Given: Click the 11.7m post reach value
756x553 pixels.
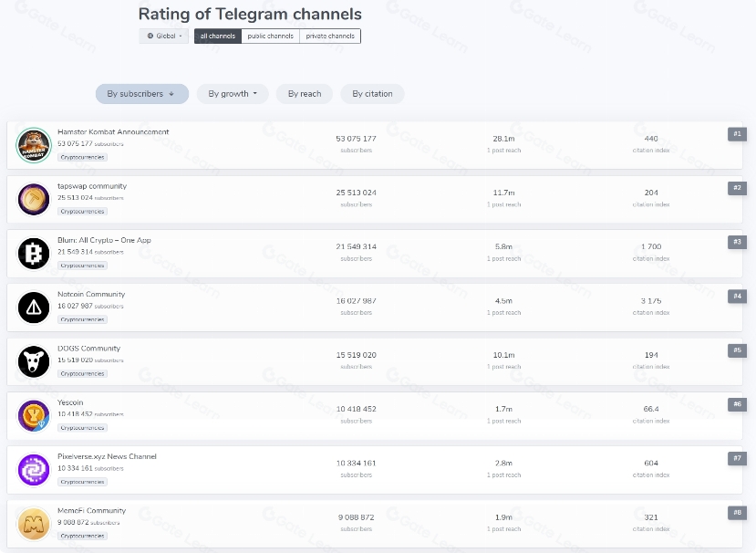Looking at the screenshot, I should point(503,193).
